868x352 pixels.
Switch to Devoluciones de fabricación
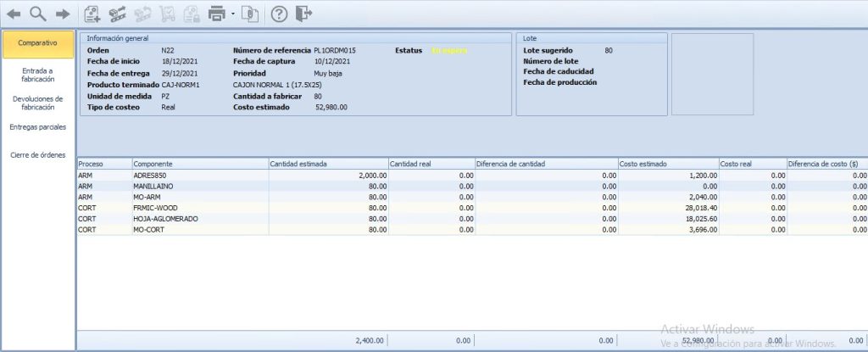point(37,103)
